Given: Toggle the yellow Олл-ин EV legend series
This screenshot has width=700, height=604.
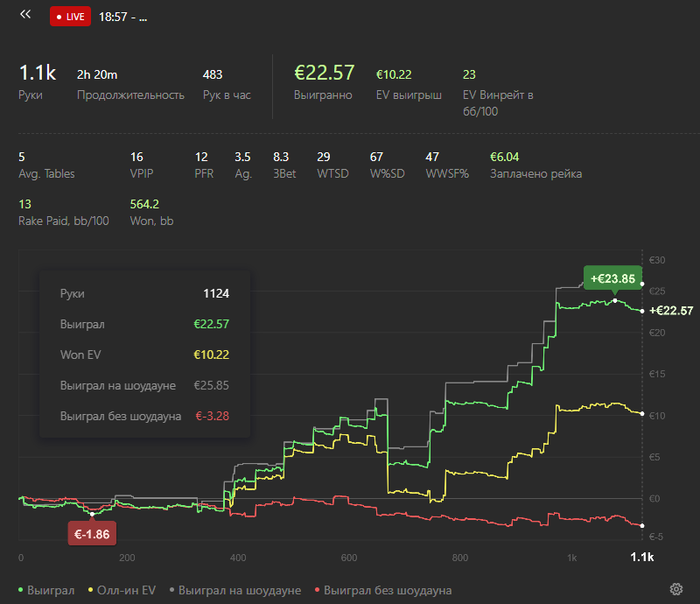Looking at the screenshot, I should click(122, 590).
